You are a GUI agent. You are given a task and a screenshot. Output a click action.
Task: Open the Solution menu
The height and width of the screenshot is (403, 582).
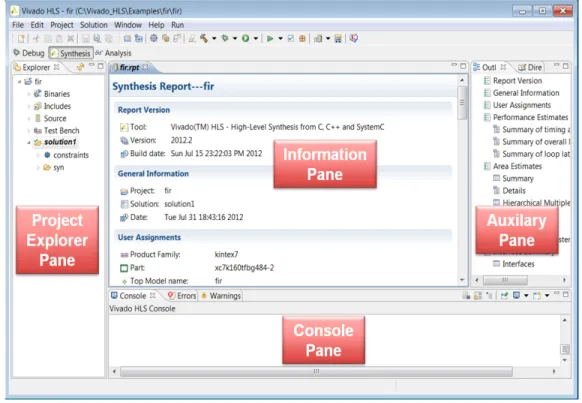[x=94, y=25]
